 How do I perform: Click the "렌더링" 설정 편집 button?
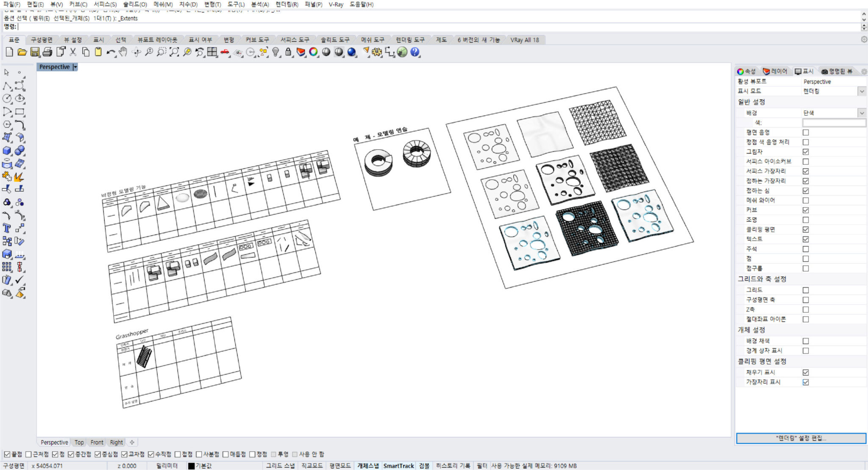(x=801, y=438)
